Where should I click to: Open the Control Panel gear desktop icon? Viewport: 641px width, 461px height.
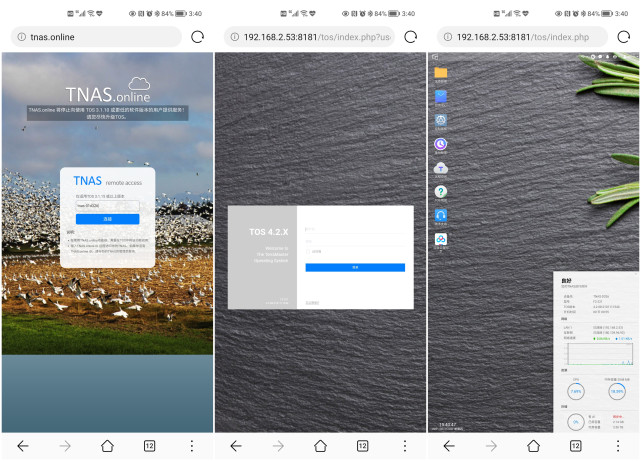[440, 120]
